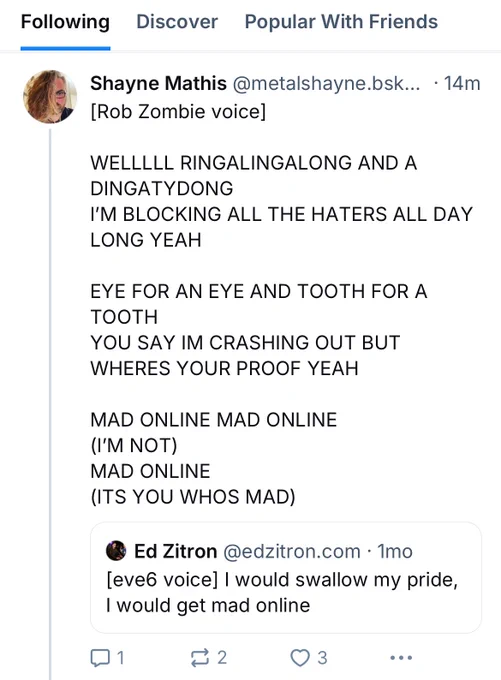This screenshot has width=501, height=680.
Task: Click the MAD ONLINE MAD ONLINE lyric line
Action: coord(213,420)
